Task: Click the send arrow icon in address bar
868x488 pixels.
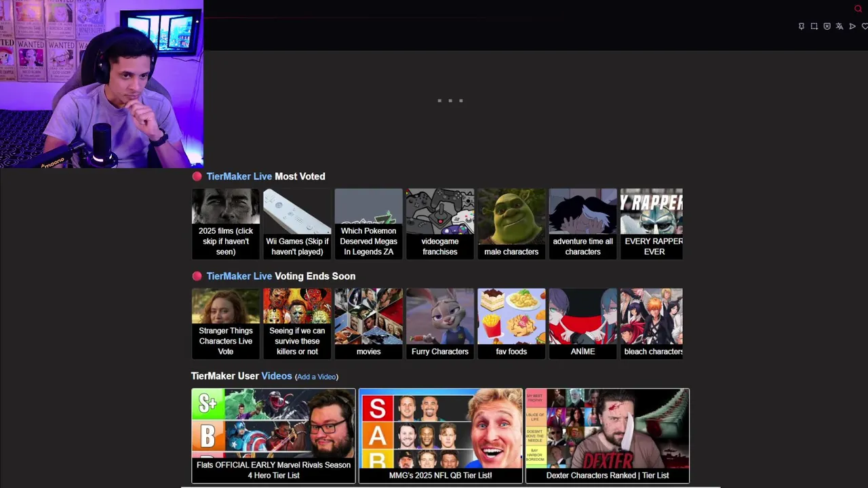Action: (x=852, y=26)
